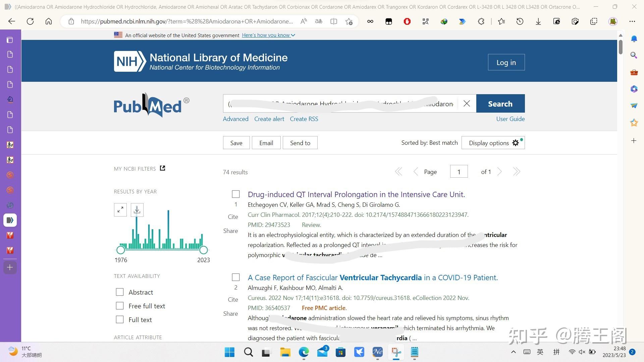Click Create alert link
Image resolution: width=644 pixels, height=362 pixels.
coord(269,119)
